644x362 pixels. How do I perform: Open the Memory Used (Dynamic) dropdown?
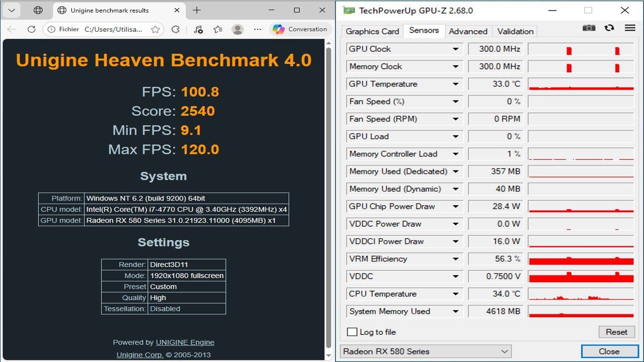pyautogui.click(x=455, y=189)
